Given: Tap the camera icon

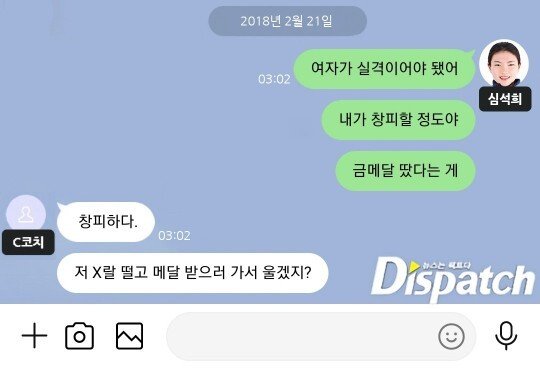Looking at the screenshot, I should click(x=79, y=336).
